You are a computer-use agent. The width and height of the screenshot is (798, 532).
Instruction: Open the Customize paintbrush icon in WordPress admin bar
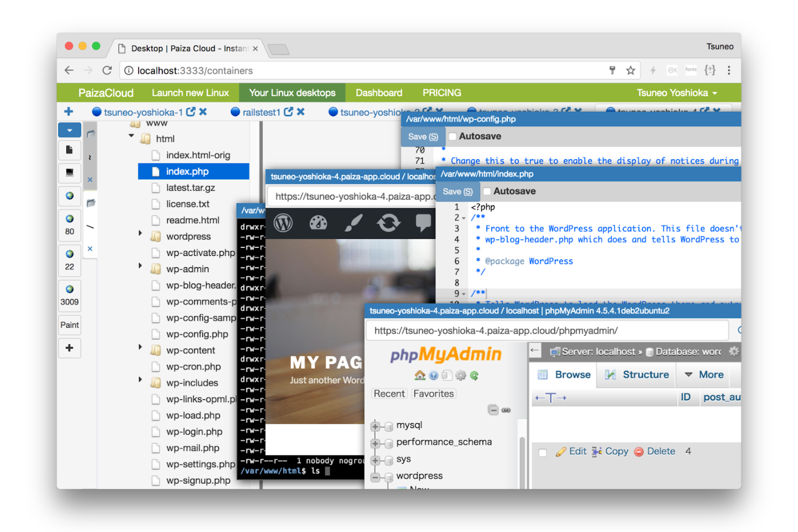[x=353, y=223]
